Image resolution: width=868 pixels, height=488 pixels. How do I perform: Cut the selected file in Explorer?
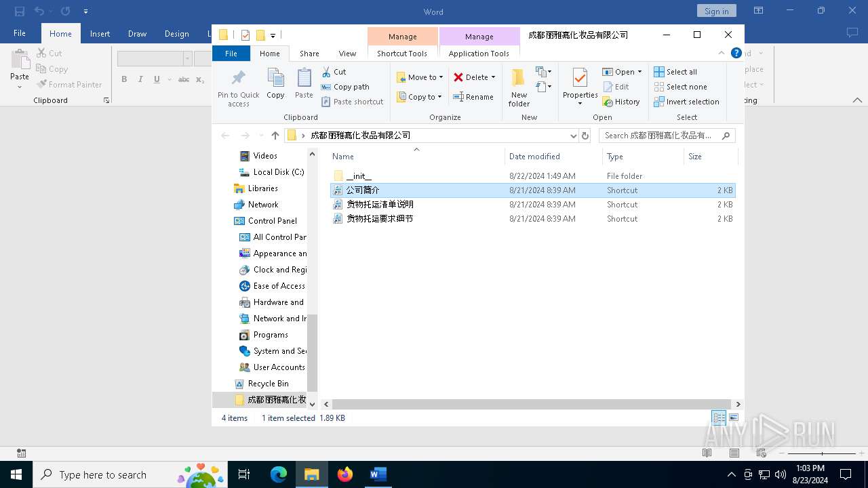tap(334, 72)
